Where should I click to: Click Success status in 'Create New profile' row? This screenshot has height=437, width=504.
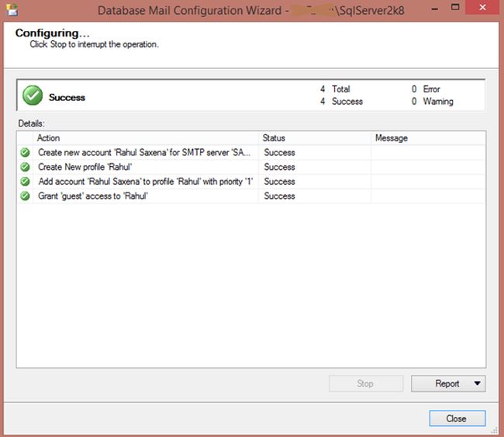click(x=279, y=167)
